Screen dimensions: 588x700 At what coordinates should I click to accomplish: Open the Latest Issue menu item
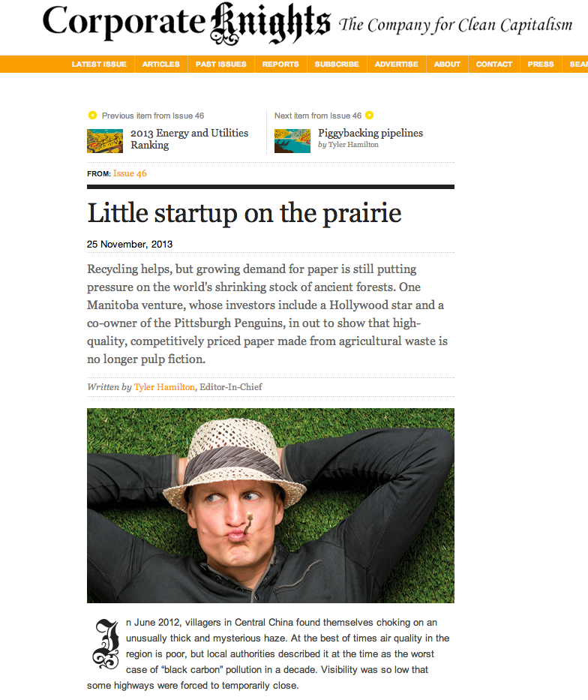[99, 65]
